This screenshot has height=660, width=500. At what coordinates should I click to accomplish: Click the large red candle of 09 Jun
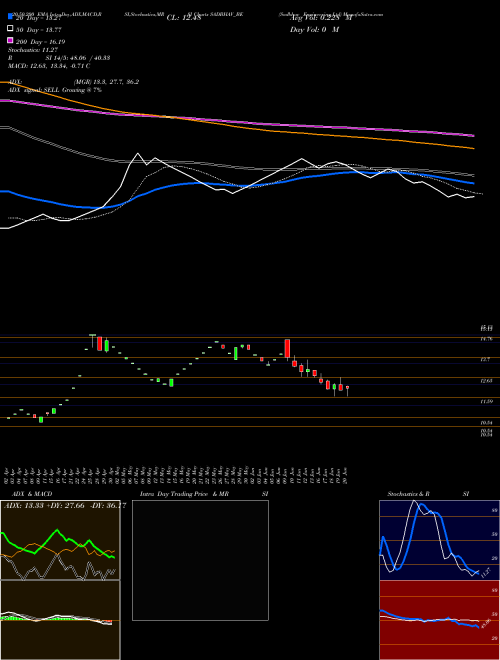pos(287,349)
